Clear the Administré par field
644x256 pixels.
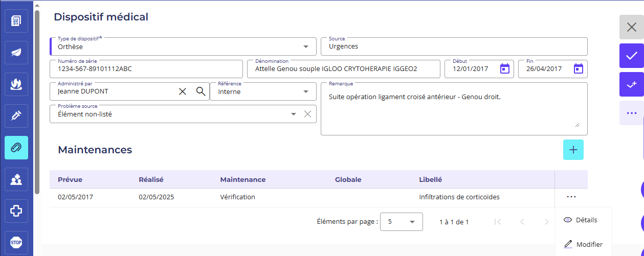tap(183, 91)
